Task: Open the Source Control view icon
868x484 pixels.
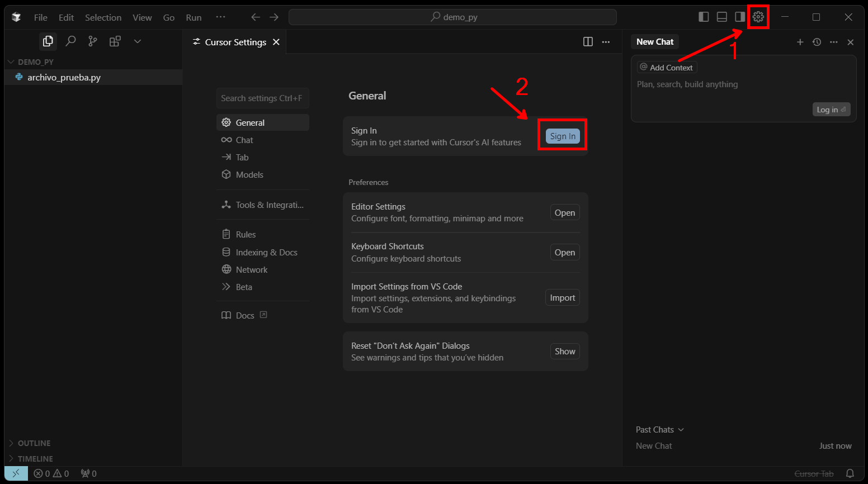Action: (x=93, y=41)
